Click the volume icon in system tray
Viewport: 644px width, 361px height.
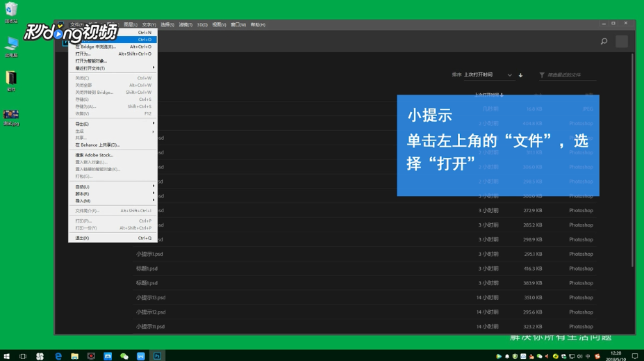(x=579, y=356)
